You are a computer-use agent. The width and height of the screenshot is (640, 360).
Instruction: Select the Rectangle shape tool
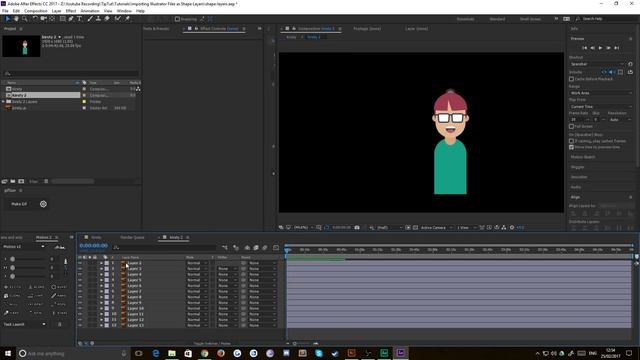pos(62,19)
